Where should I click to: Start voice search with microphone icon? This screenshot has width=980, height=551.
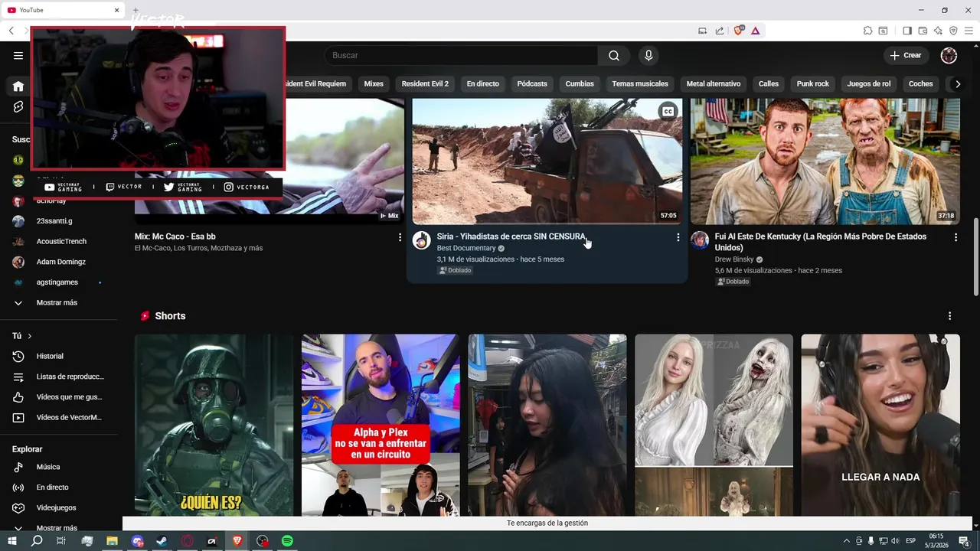click(648, 55)
